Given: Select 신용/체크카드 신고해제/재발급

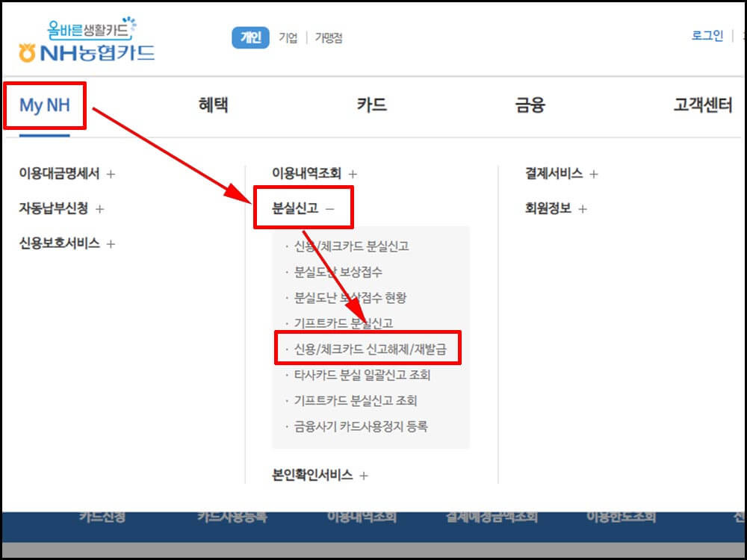Looking at the screenshot, I should [369, 348].
